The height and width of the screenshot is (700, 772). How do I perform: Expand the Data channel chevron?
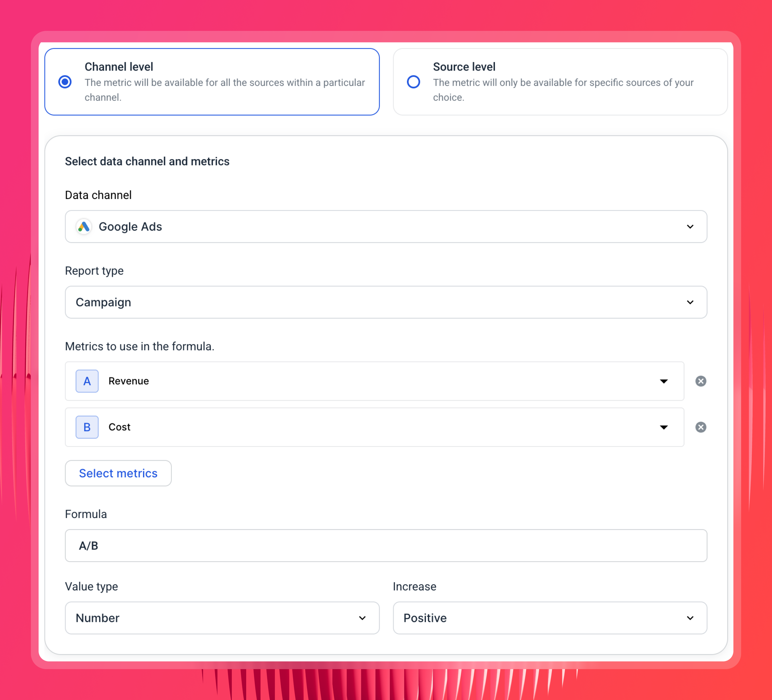pos(690,227)
